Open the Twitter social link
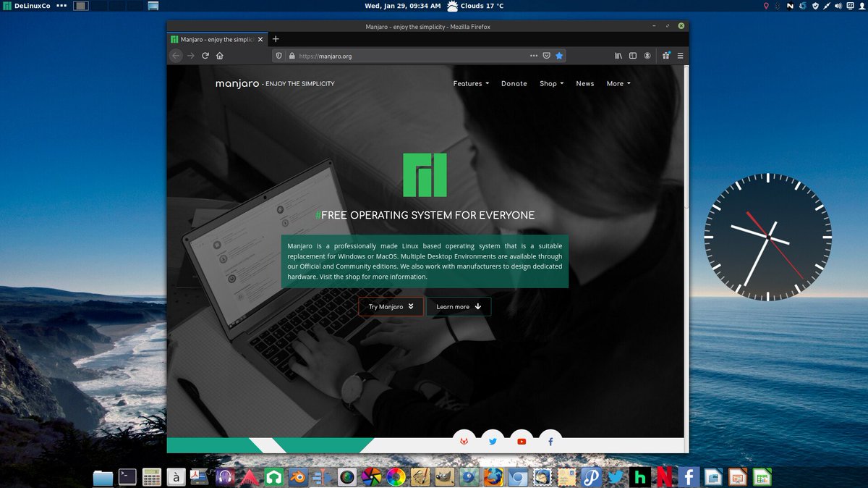868x488 pixels. pyautogui.click(x=493, y=441)
